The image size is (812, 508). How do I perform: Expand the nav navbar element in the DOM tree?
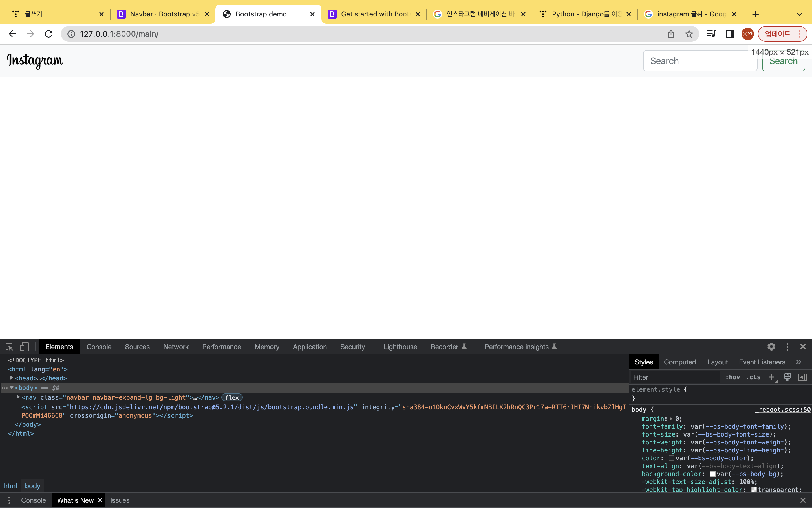click(18, 397)
